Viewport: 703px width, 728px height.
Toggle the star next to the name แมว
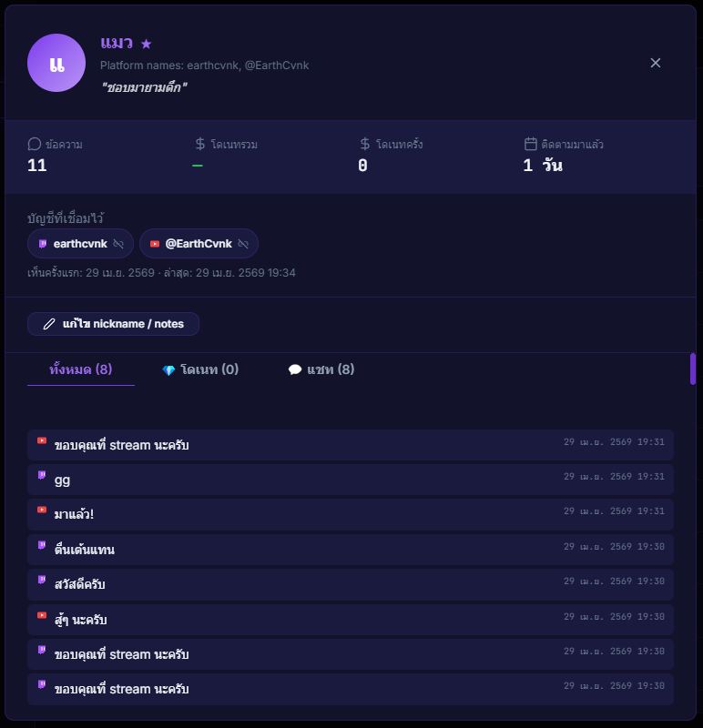pyautogui.click(x=147, y=42)
